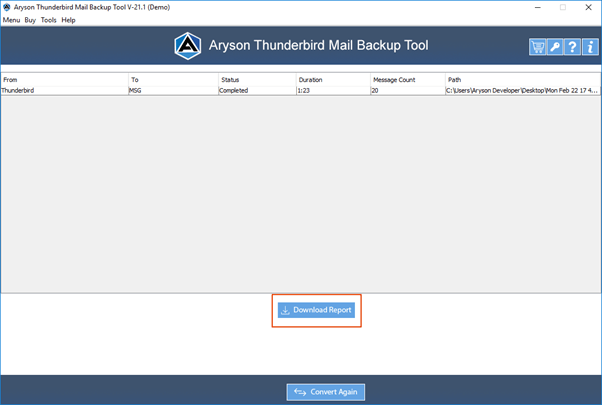This screenshot has width=602, height=405.
Task: Click the Convert Again button
Action: point(326,392)
